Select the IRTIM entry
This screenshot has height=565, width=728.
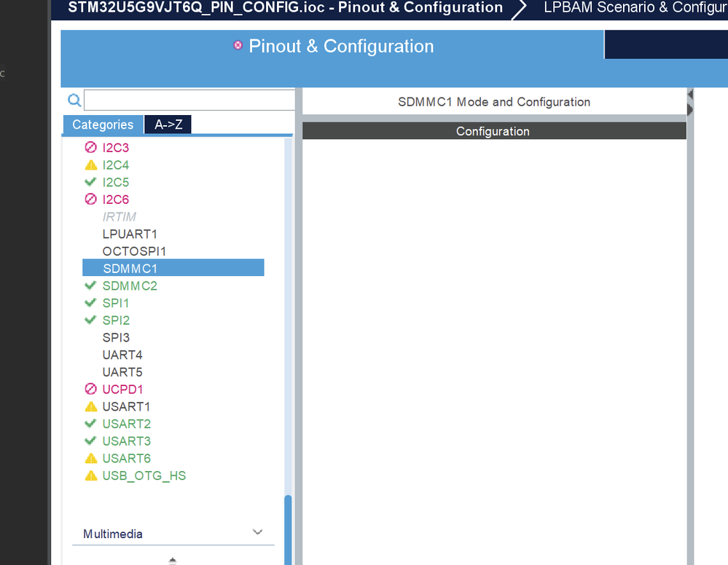[120, 217]
